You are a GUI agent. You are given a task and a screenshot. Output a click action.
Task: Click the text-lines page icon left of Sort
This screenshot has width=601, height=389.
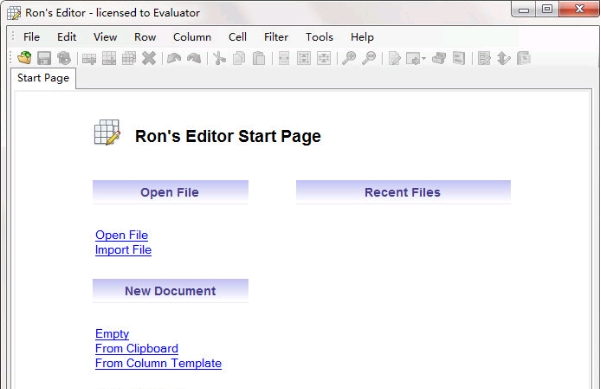point(484,58)
